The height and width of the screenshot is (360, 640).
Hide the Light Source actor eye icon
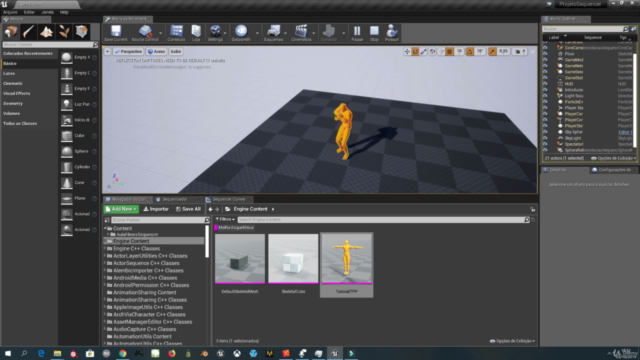tap(545, 96)
